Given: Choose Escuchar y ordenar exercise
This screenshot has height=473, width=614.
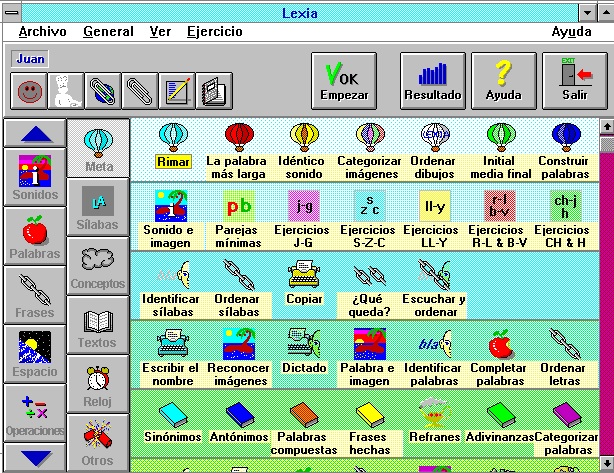Looking at the screenshot, I should pyautogui.click(x=434, y=289).
